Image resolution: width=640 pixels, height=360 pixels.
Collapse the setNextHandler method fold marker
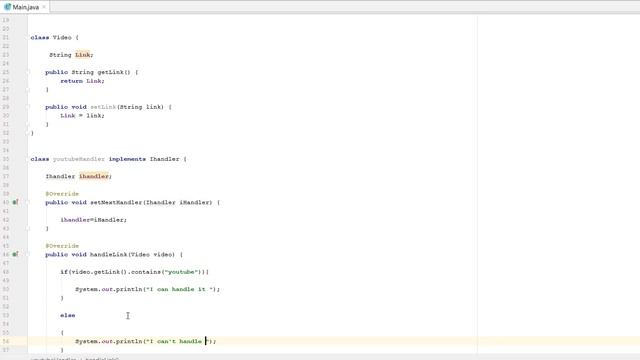pyautogui.click(x=29, y=202)
